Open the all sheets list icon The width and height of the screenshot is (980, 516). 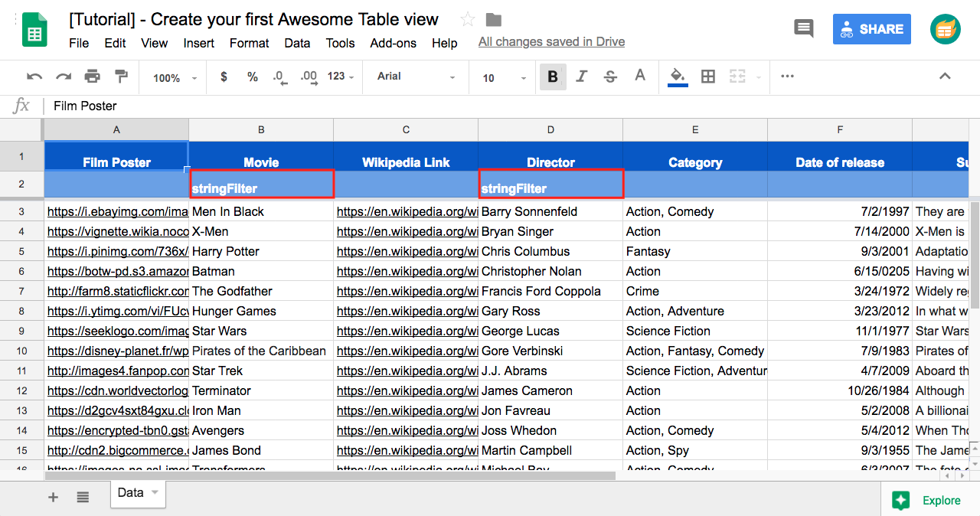tap(83, 498)
